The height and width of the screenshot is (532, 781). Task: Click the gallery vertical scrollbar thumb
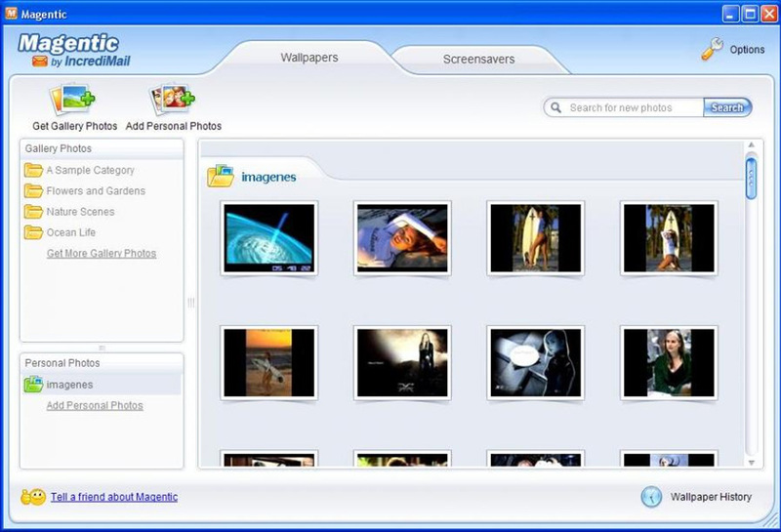(x=751, y=179)
